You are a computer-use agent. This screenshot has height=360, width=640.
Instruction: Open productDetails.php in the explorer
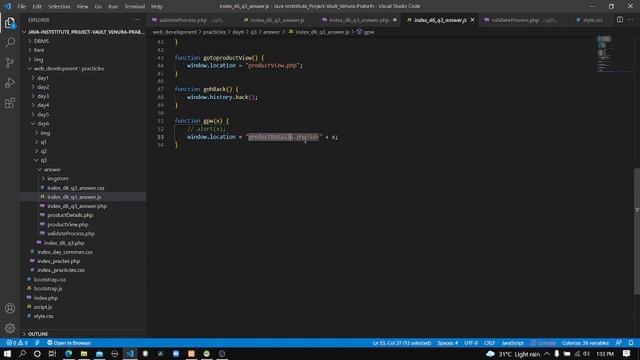(70, 215)
